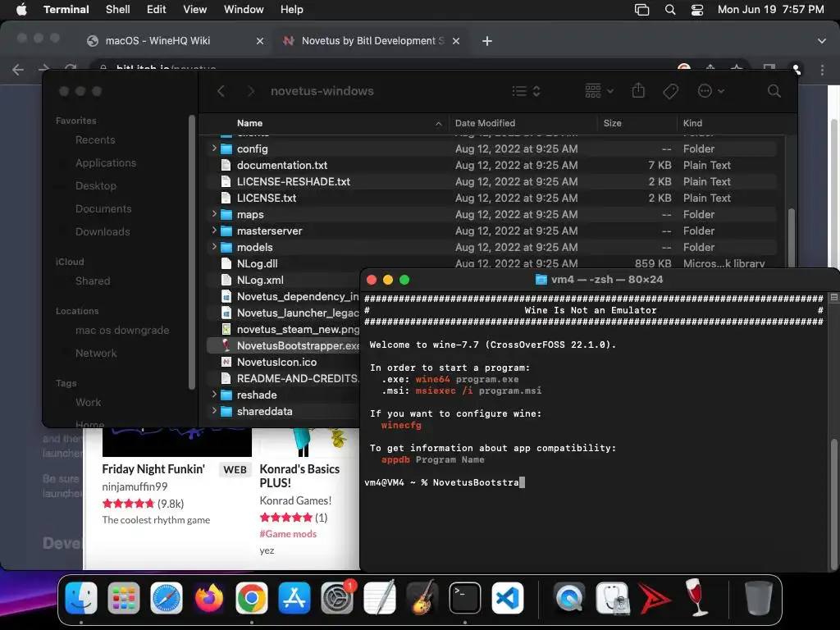
Task: Open a new browser tab
Action: tap(487, 41)
